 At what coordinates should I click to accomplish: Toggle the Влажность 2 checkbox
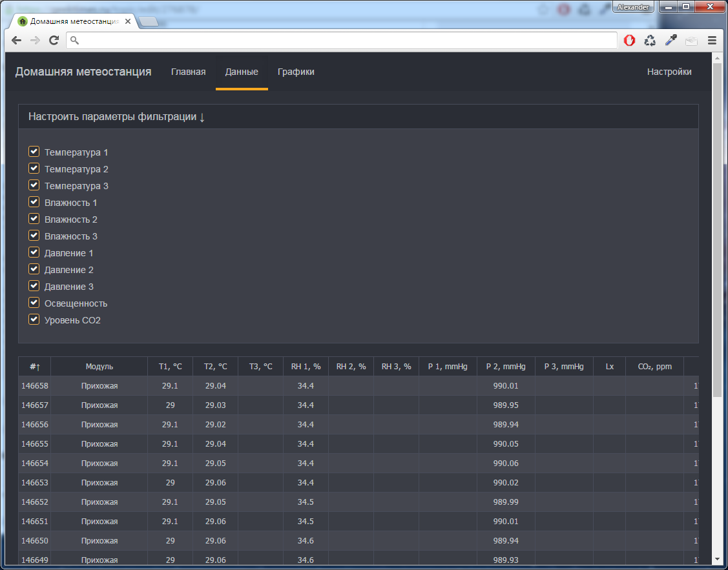34,218
